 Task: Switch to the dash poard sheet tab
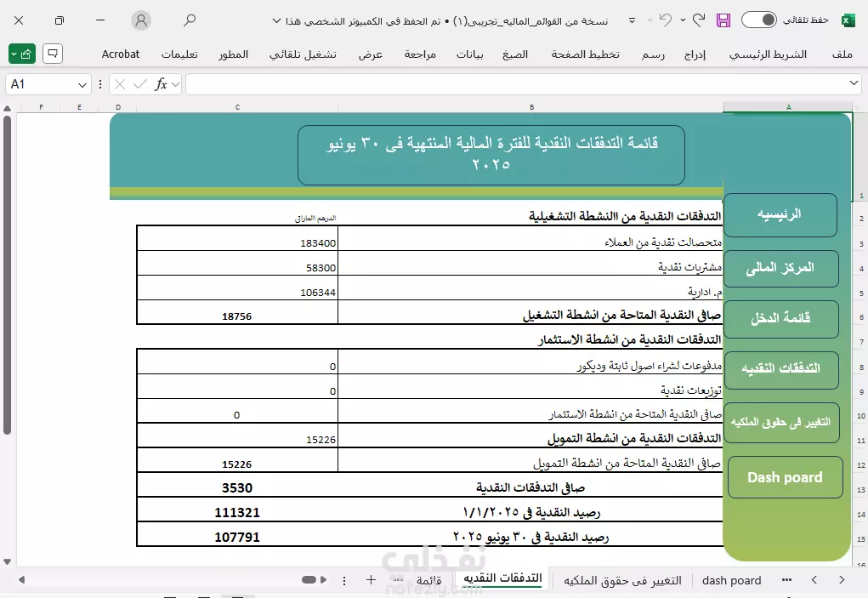pyautogui.click(x=731, y=580)
